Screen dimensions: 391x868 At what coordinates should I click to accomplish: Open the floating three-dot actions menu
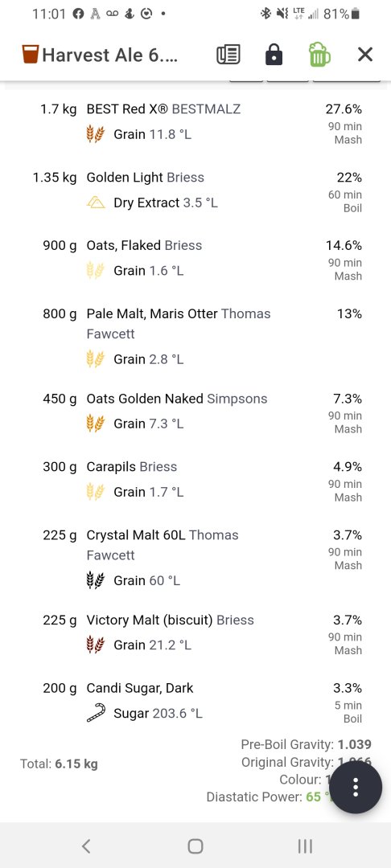click(356, 787)
